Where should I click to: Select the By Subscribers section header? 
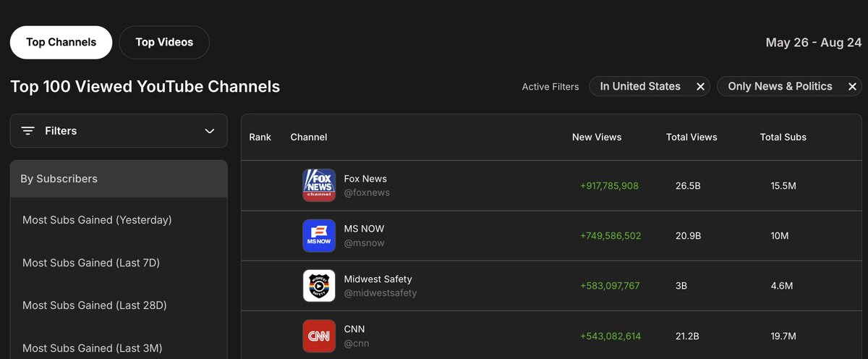click(119, 179)
